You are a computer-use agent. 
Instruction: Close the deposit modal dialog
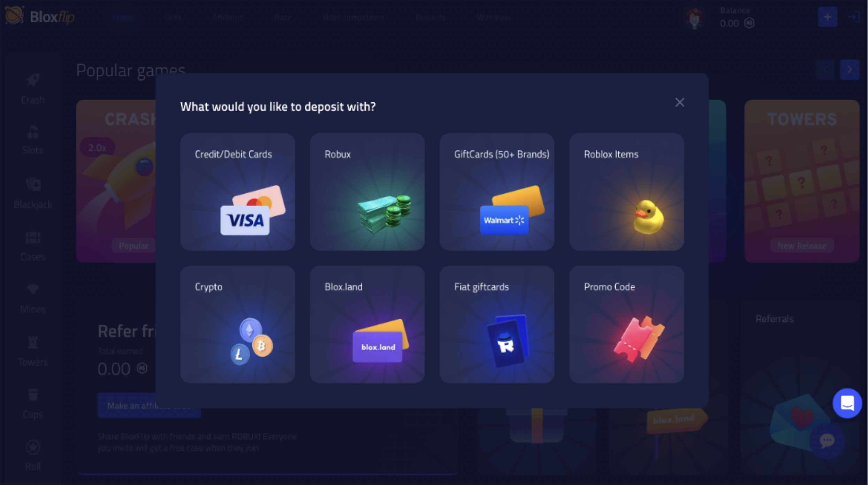(680, 102)
